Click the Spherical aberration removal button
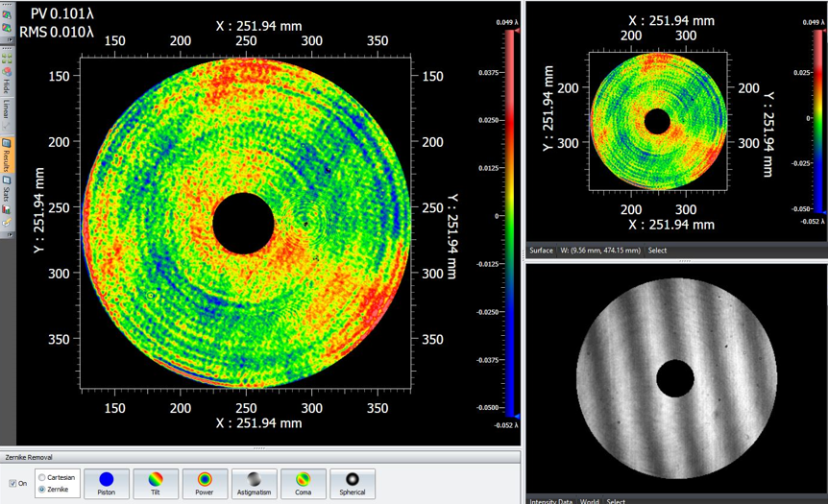 coord(352,483)
